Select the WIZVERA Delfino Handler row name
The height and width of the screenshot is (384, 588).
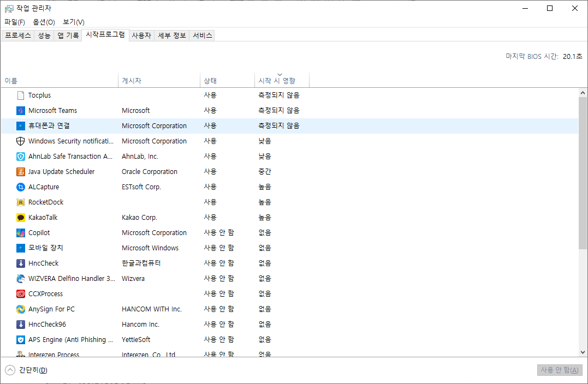(x=72, y=279)
